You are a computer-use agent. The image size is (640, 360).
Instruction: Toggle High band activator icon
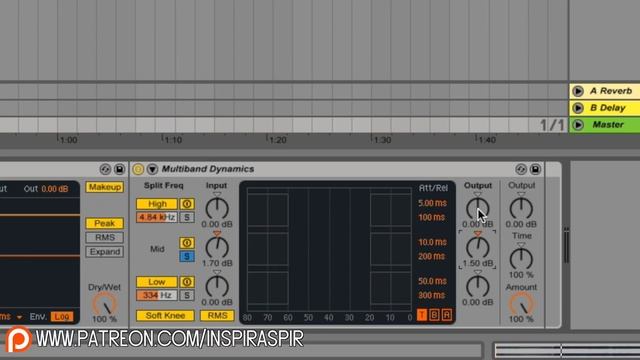pos(187,204)
